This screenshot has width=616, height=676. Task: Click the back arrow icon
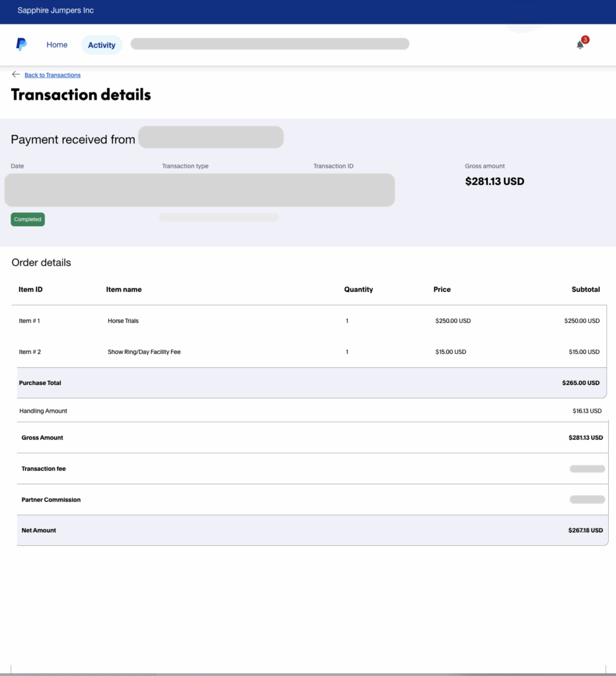[16, 75]
